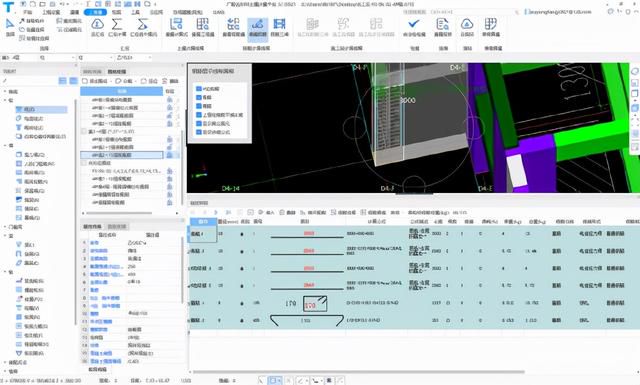
Task: Activate the 钢筋三维 3D rebar view icon
Action: 280,28
